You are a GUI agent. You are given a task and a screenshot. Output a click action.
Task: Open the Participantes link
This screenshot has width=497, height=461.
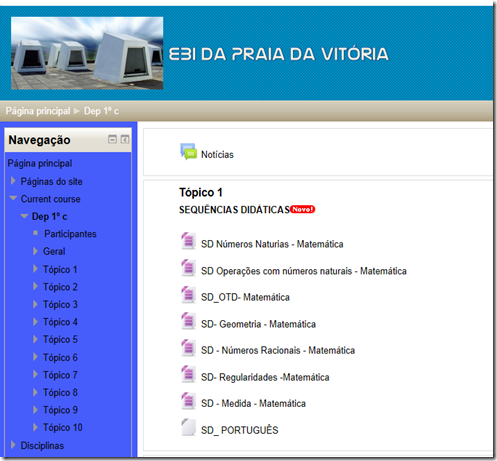tap(70, 234)
